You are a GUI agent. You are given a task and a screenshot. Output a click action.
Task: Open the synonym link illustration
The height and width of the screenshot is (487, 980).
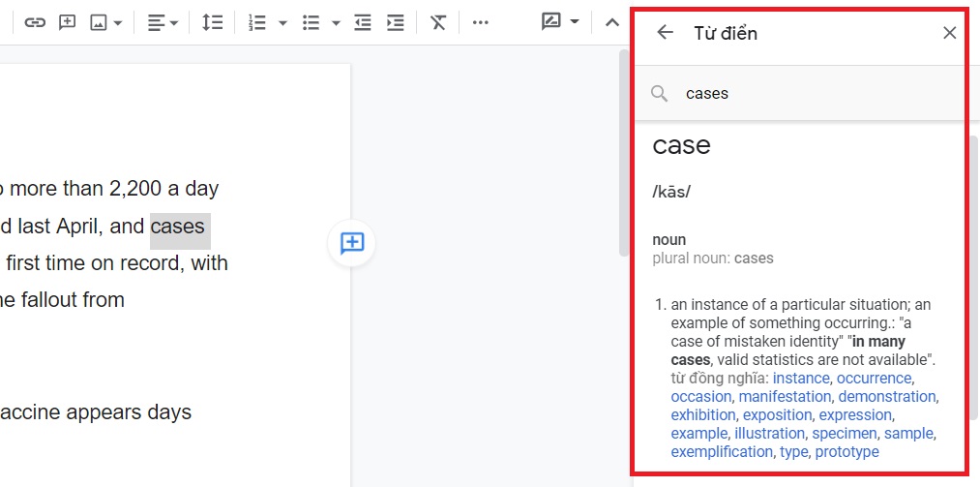pos(769,433)
